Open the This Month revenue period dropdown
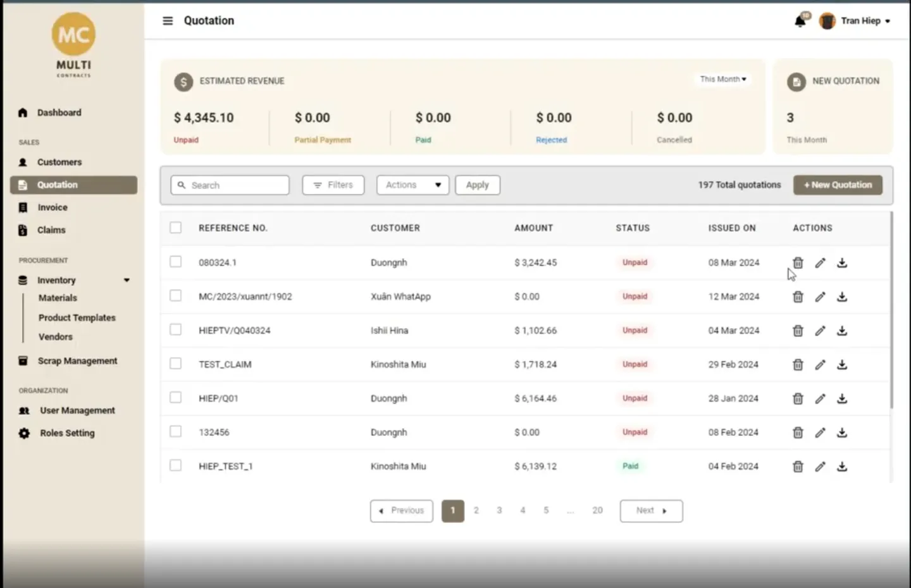This screenshot has height=588, width=911. (723, 80)
